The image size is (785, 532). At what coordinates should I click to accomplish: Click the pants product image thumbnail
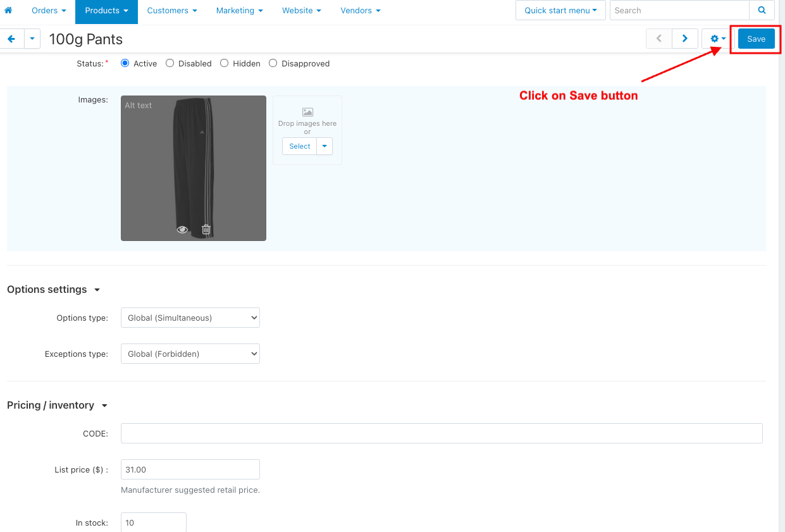pyautogui.click(x=194, y=168)
